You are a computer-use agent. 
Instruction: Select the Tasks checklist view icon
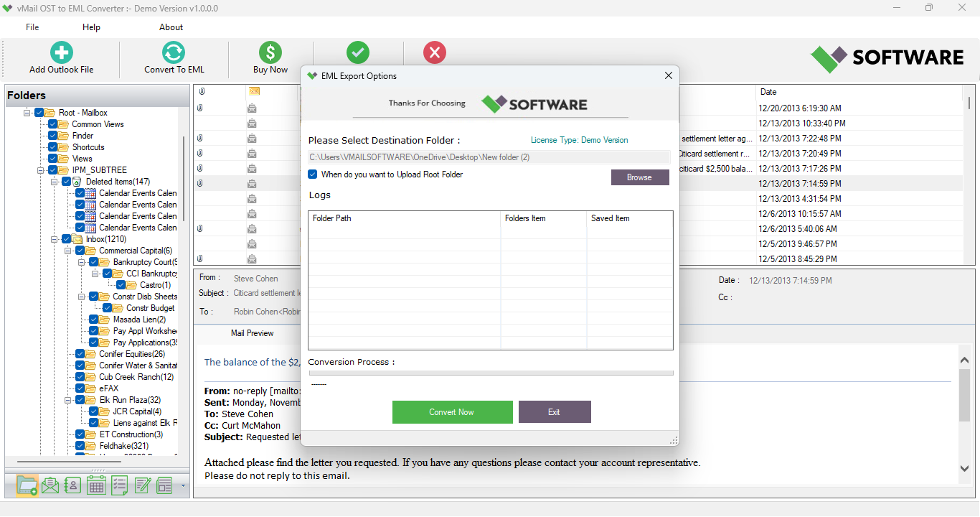pos(119,485)
